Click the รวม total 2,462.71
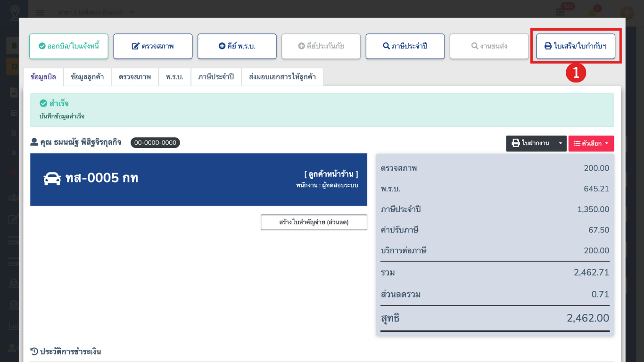Screen dimensions: 644x362 coord(591,272)
